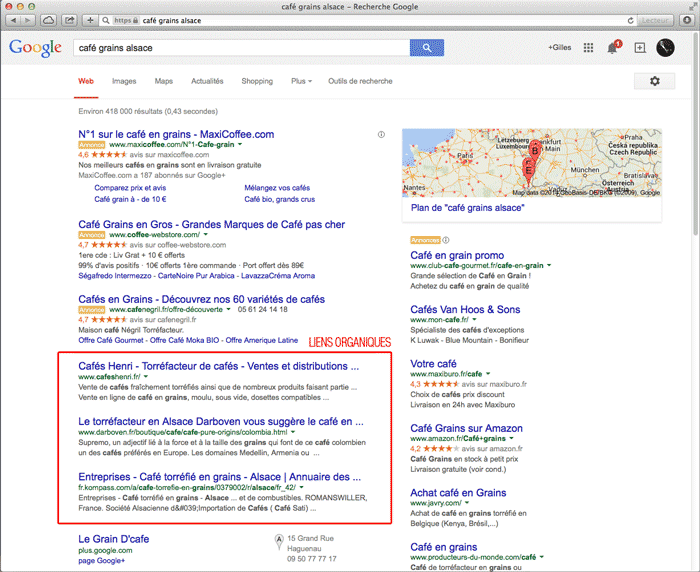Go back with Safari's back arrow

(13, 21)
